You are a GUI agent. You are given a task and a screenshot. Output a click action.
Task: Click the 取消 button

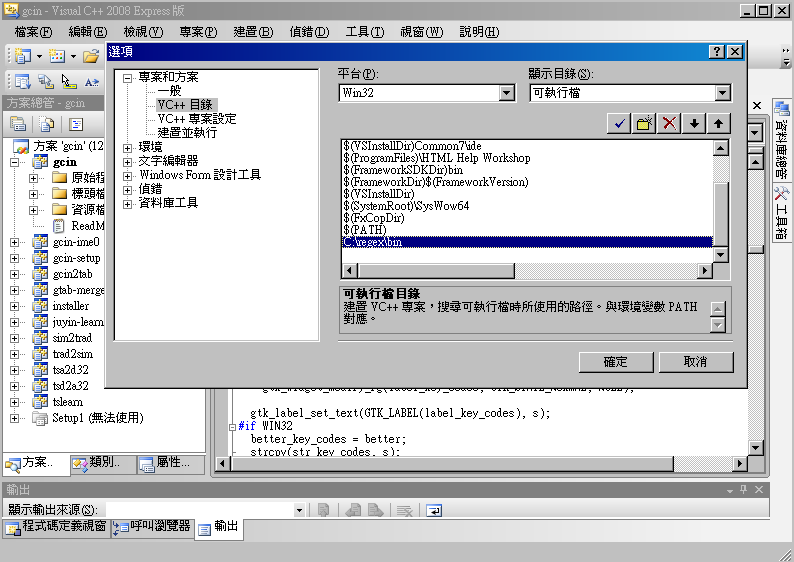coord(695,361)
